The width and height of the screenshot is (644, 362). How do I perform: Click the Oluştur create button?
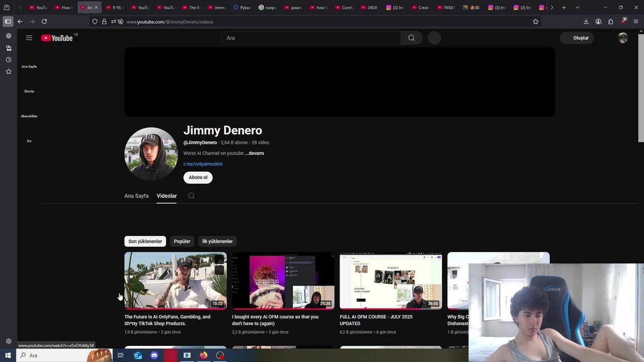tap(577, 38)
